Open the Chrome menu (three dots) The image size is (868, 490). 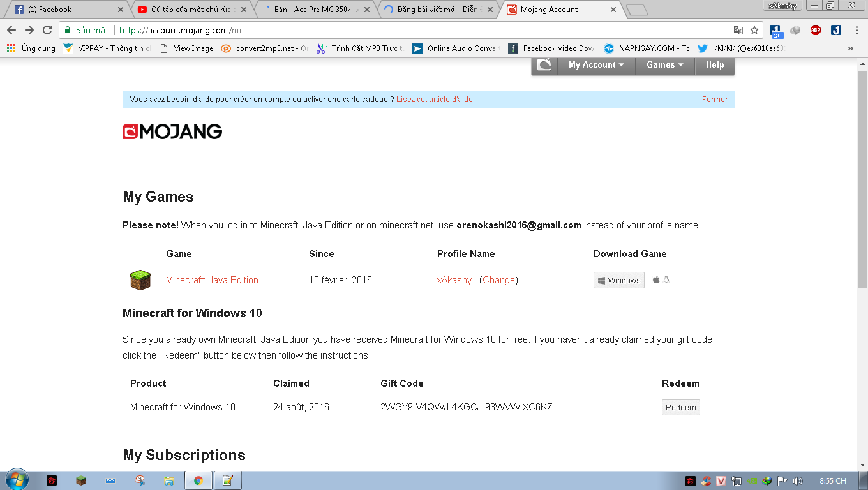[x=856, y=30]
